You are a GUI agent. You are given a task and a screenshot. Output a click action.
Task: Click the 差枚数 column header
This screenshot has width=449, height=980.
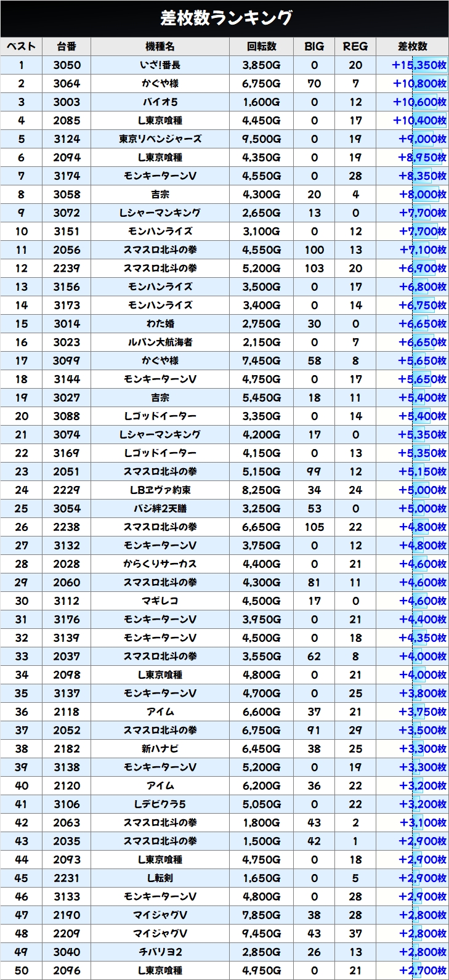(x=412, y=46)
